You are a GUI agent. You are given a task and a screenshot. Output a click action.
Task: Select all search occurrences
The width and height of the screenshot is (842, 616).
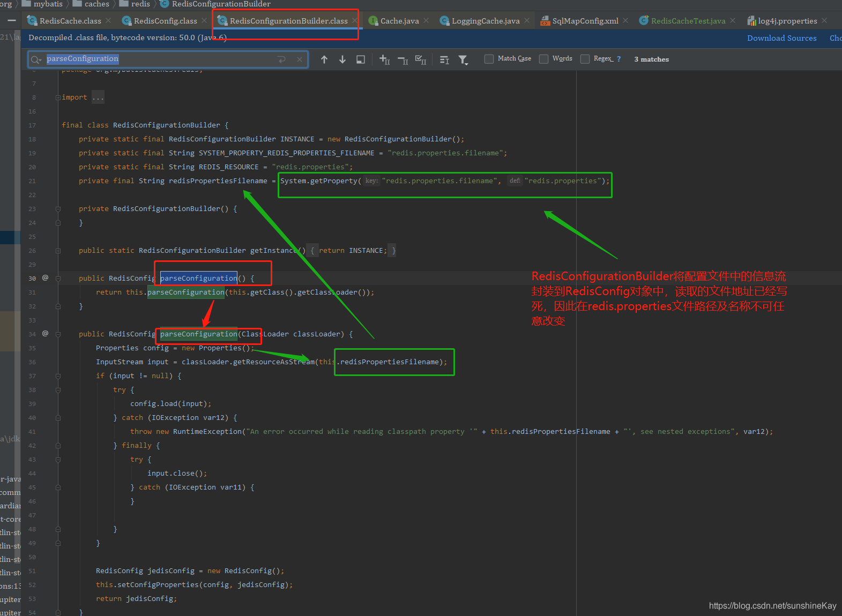421,59
